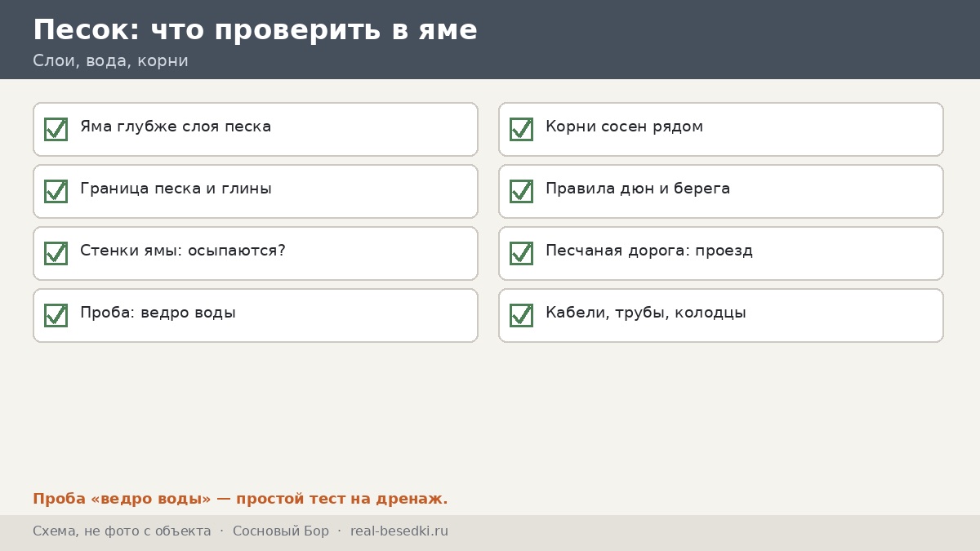The height and width of the screenshot is (551, 980).
Task: Uncheck 'Кабели, трубы, колодцы' checkbox
Action: (521, 315)
